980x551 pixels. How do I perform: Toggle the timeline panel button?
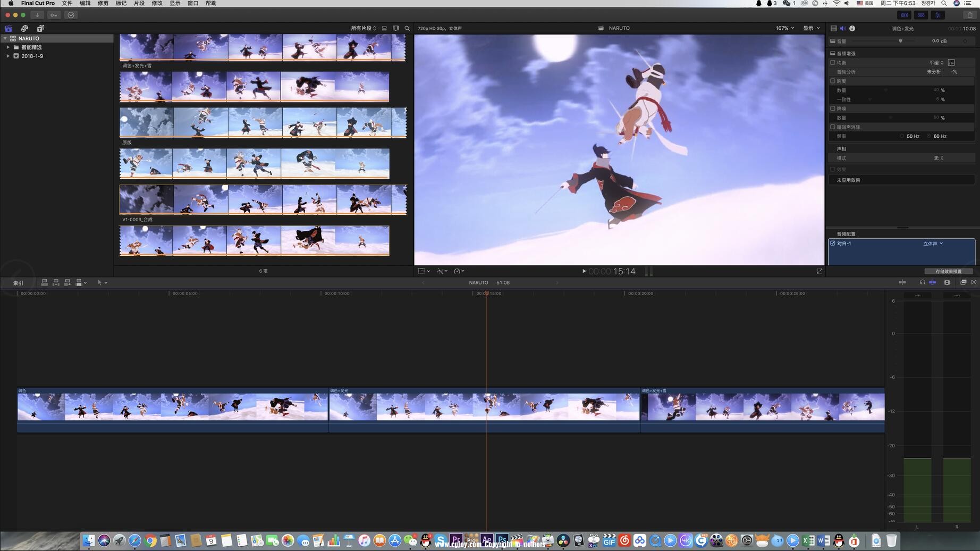921,15
